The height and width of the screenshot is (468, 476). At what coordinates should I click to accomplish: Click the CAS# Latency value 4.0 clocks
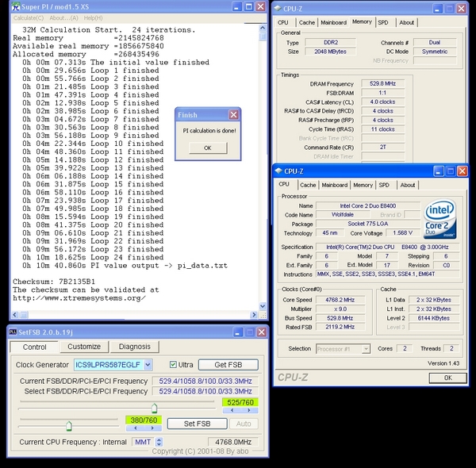[382, 102]
